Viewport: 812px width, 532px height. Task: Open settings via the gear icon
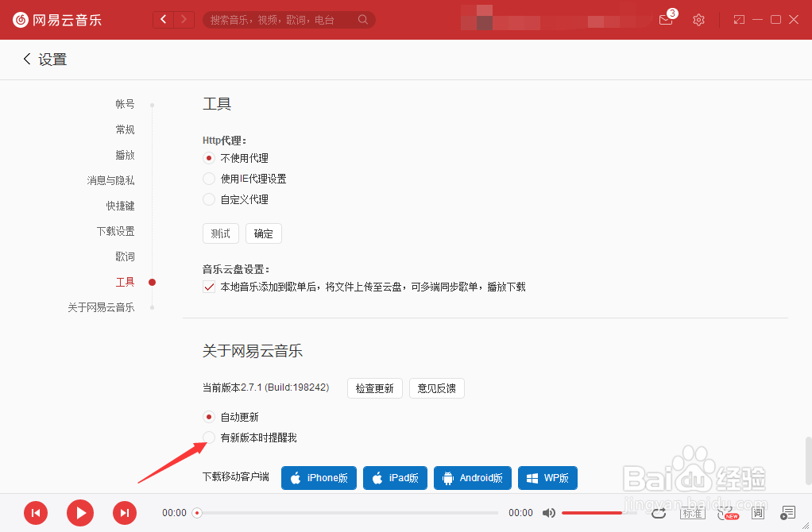[698, 20]
